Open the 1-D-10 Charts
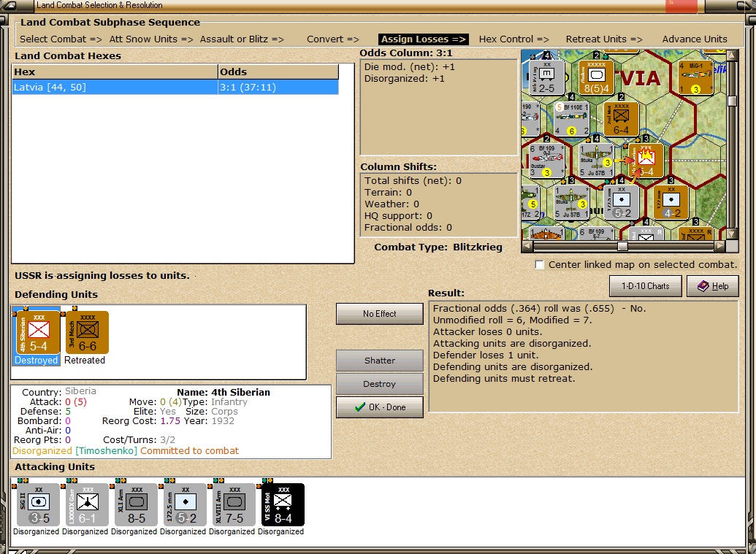The width and height of the screenshot is (756, 554). (646, 285)
